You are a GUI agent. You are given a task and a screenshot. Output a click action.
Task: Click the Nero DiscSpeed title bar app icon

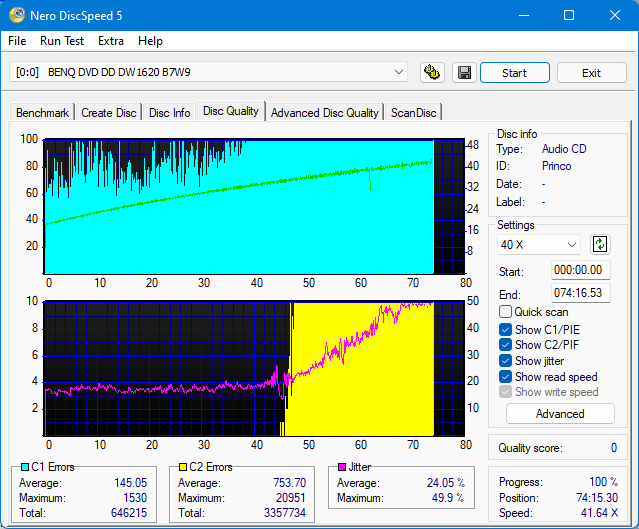[17, 15]
